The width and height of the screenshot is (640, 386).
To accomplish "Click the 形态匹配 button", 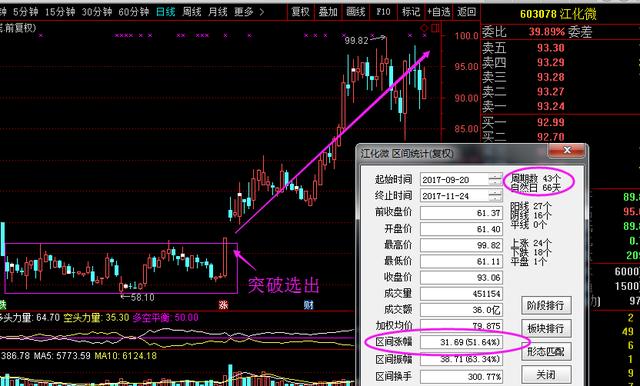I will coord(546,351).
